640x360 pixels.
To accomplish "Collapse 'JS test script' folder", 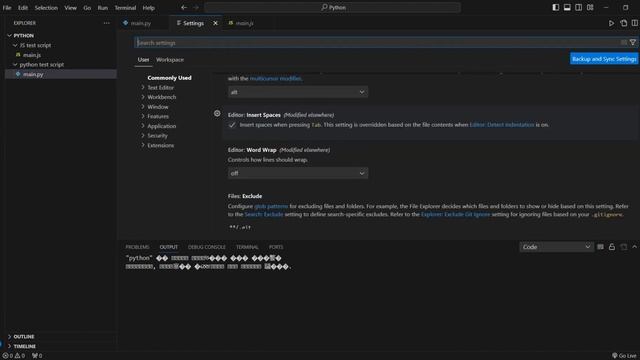I will [35, 45].
